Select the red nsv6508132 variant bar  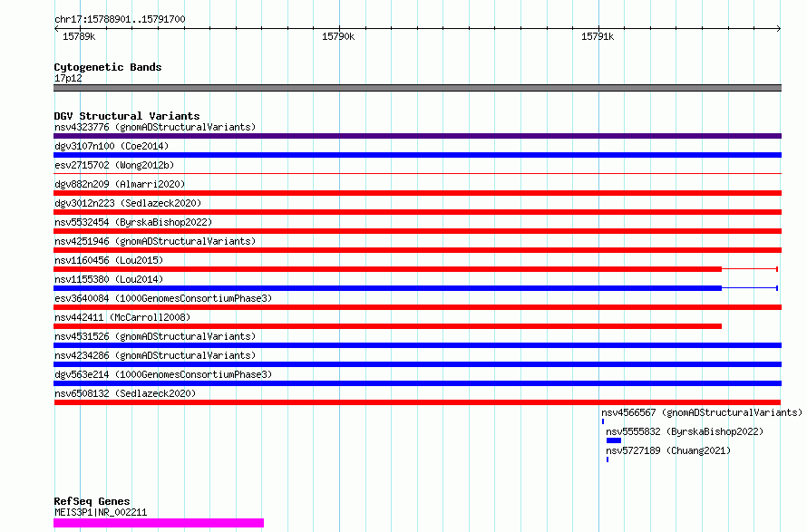point(417,402)
